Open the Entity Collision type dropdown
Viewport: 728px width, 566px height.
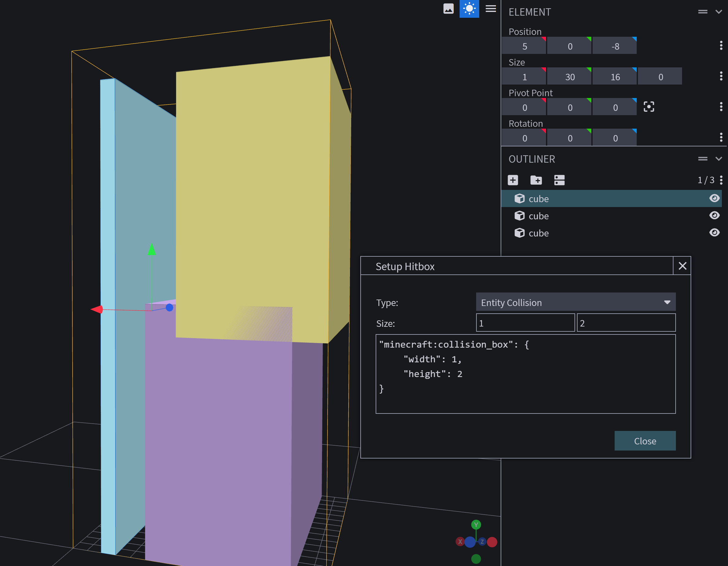click(x=576, y=302)
